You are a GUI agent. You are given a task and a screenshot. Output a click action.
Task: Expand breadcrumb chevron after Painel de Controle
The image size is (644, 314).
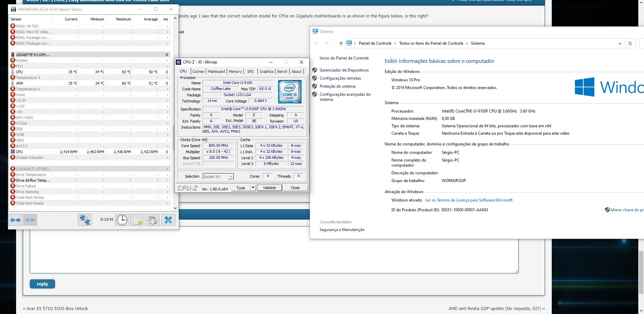click(x=395, y=43)
